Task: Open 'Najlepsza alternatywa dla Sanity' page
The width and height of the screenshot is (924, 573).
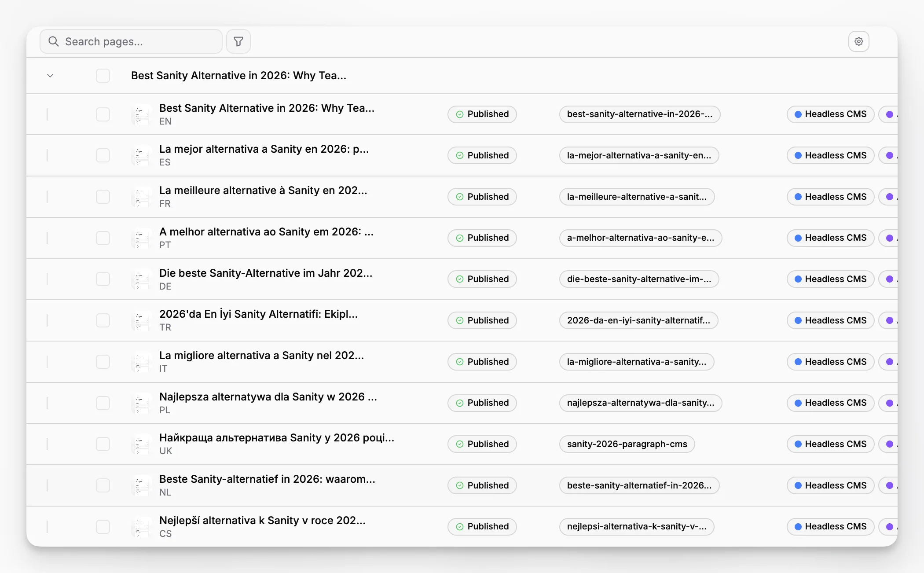Action: tap(268, 397)
